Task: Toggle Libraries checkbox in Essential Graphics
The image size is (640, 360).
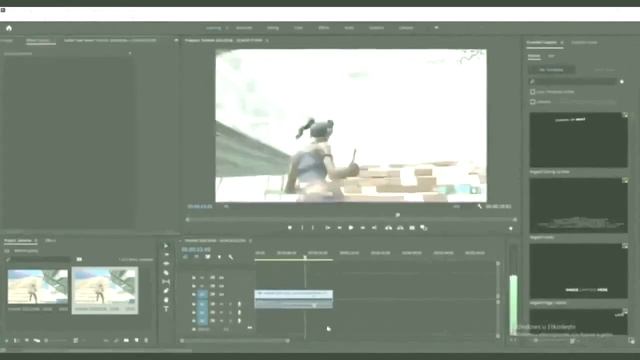Action: 533,102
